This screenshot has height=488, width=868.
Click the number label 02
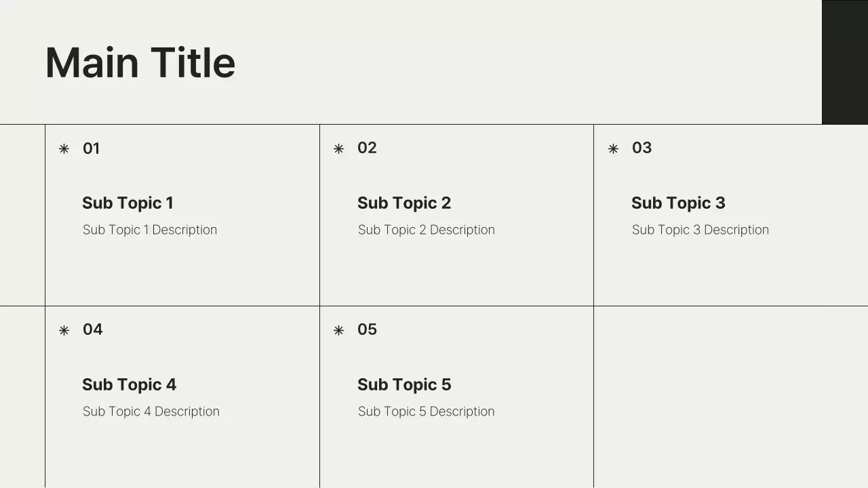point(367,148)
